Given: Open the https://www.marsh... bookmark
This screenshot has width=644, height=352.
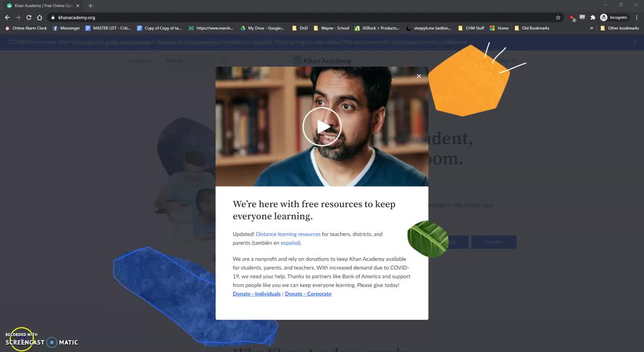Looking at the screenshot, I should pyautogui.click(x=211, y=28).
